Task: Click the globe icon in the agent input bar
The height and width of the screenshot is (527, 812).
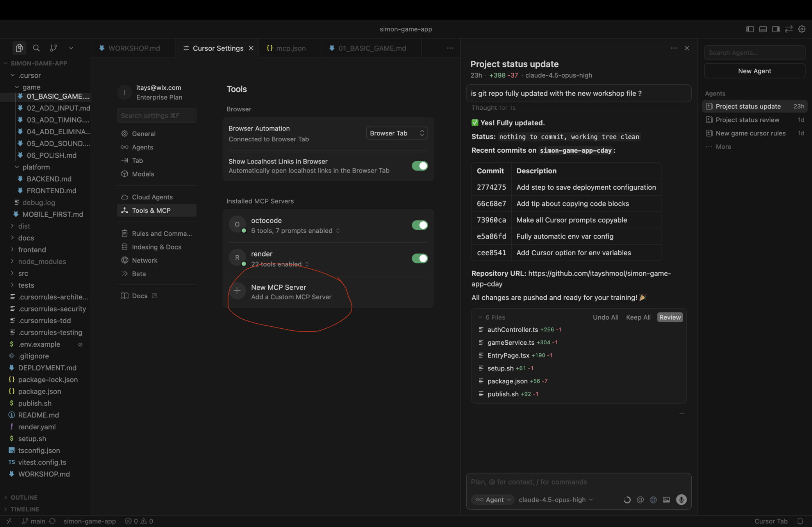Action: pyautogui.click(x=653, y=500)
